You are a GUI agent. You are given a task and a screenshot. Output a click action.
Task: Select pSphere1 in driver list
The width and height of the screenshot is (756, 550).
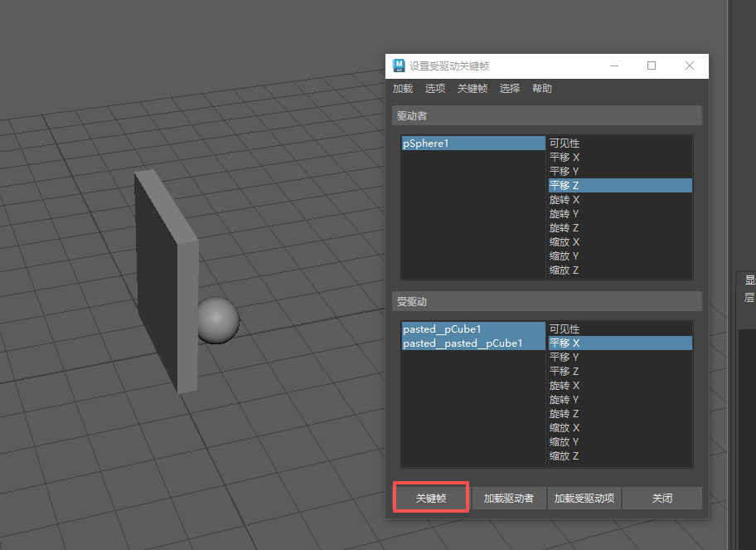point(473,144)
